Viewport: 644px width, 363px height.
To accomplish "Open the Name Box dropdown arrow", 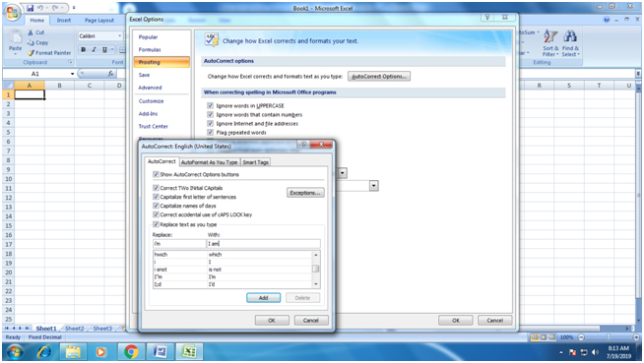I will click(x=72, y=74).
